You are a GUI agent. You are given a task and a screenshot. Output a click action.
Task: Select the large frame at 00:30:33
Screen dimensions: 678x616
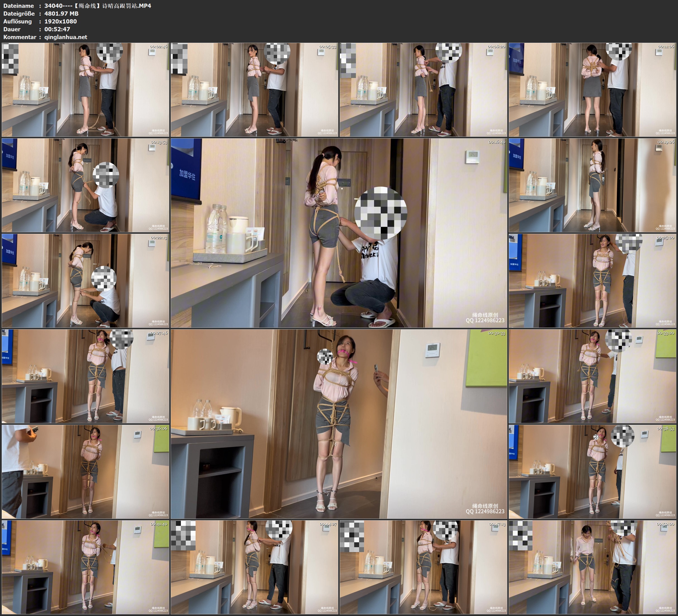pos(339,424)
